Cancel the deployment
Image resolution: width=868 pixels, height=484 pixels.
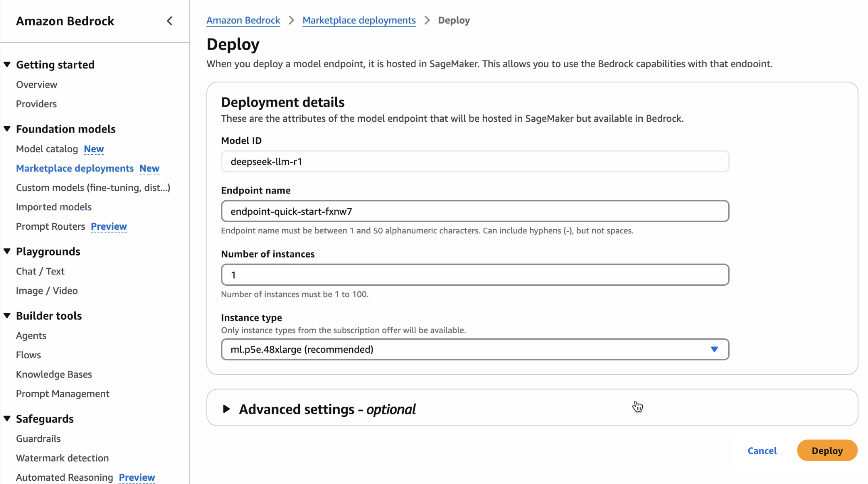762,451
